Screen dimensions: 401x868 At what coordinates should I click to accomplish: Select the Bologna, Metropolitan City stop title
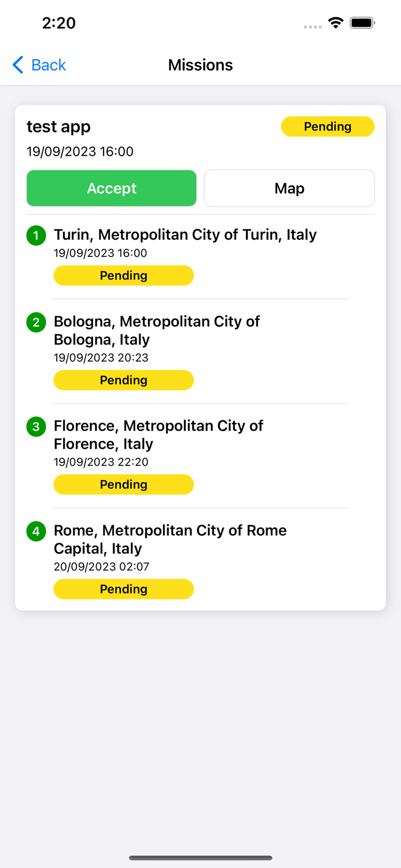157,330
